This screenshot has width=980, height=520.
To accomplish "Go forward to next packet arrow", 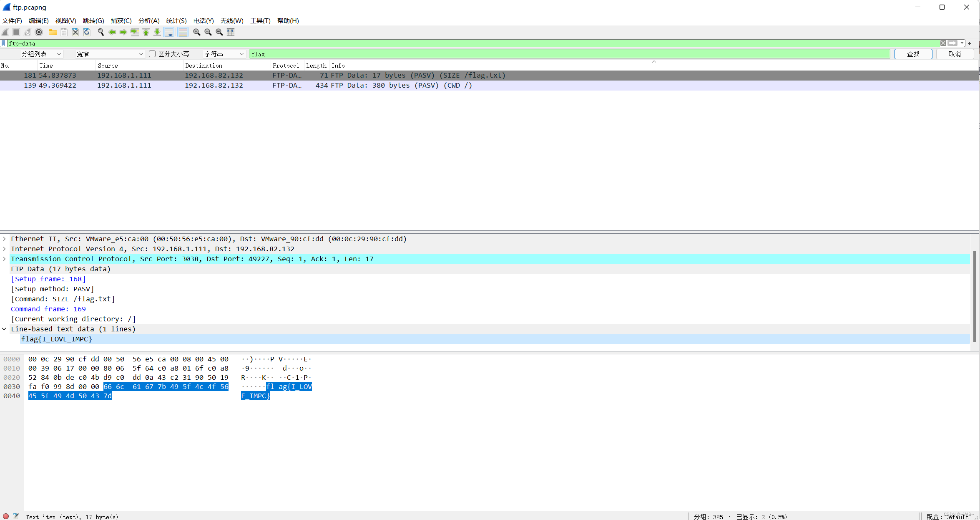I will 123,32.
